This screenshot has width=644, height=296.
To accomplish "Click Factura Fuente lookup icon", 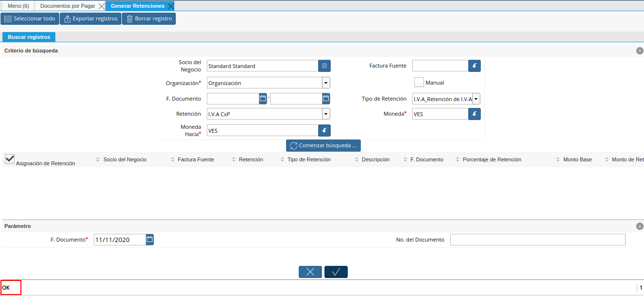I will tap(475, 66).
